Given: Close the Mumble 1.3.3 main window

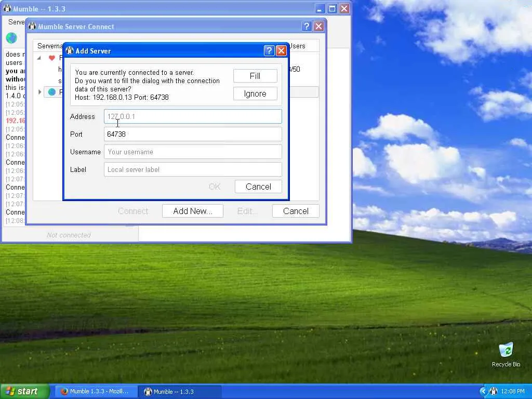Looking at the screenshot, I should [344, 8].
